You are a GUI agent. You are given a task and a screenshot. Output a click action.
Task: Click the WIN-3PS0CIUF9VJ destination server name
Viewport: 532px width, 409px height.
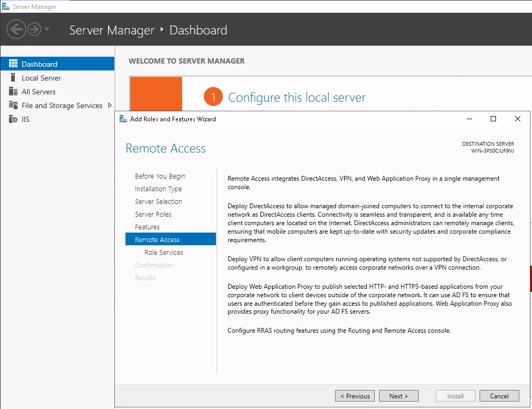click(492, 151)
